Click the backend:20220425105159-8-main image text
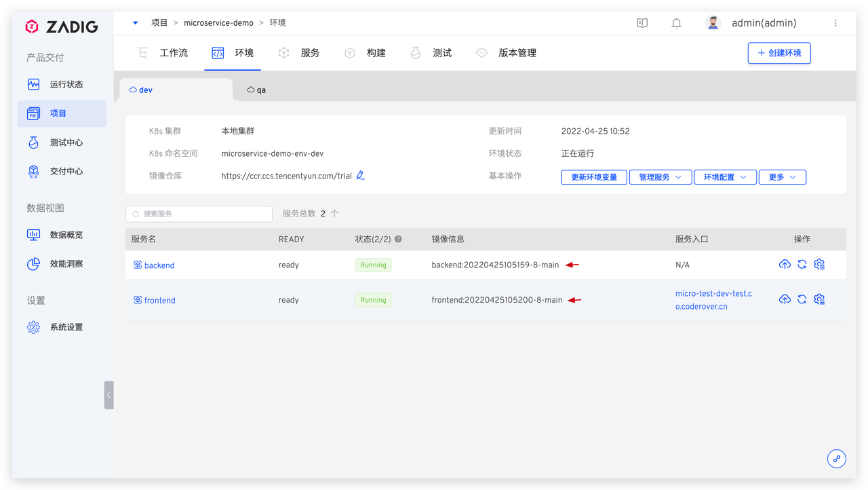 [495, 265]
